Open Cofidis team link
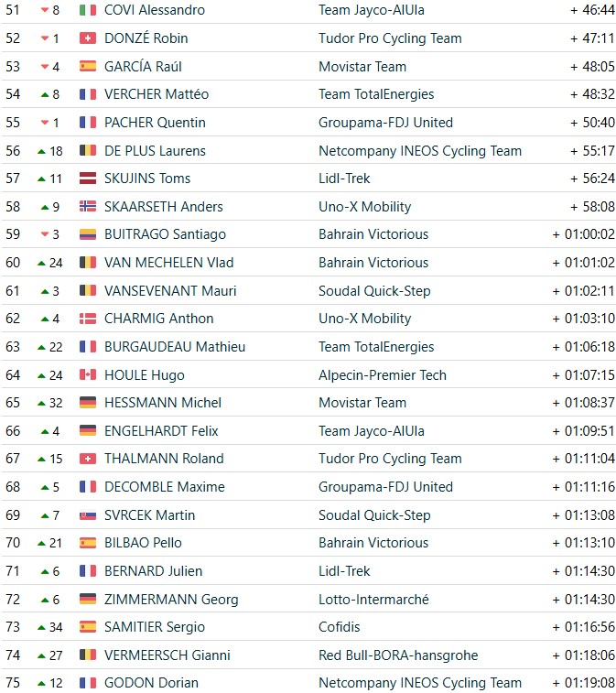The image size is (616, 693). click(x=339, y=627)
